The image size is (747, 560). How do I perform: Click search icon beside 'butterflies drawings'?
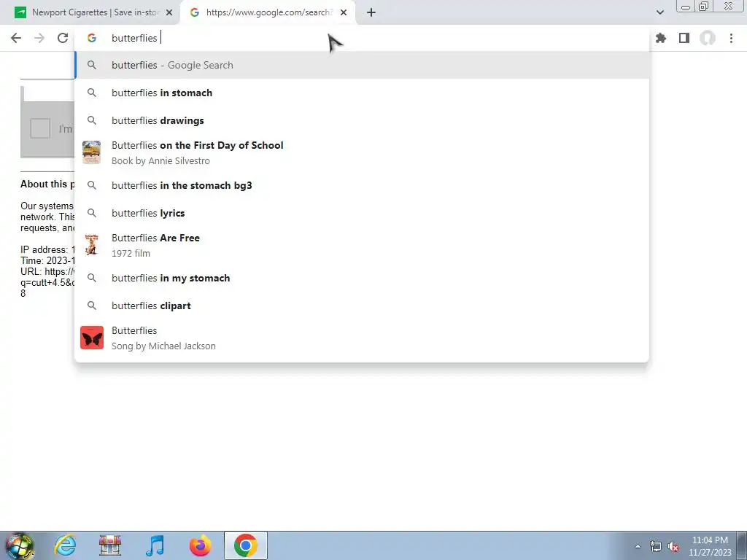coord(92,120)
